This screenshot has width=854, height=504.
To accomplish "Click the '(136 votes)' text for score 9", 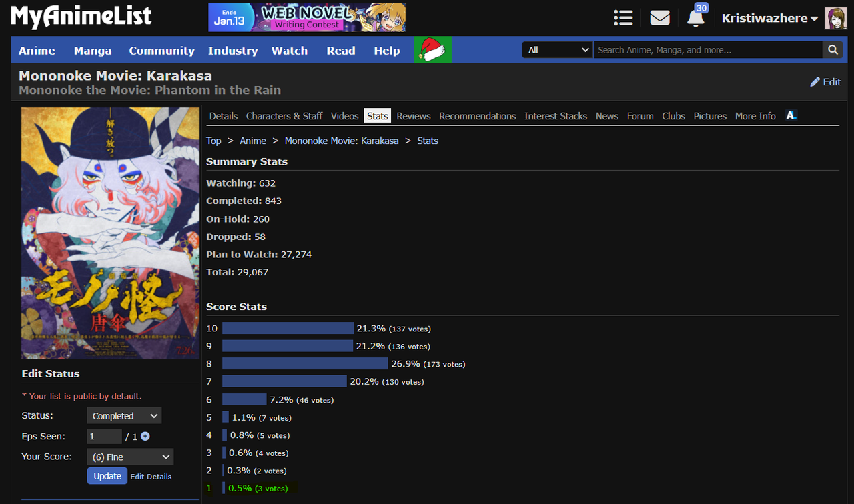I will pos(409,347).
